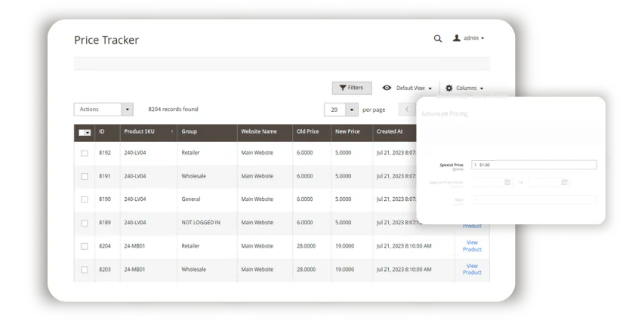
Task: Click the 'Price Tracker' page title
Action: point(106,40)
